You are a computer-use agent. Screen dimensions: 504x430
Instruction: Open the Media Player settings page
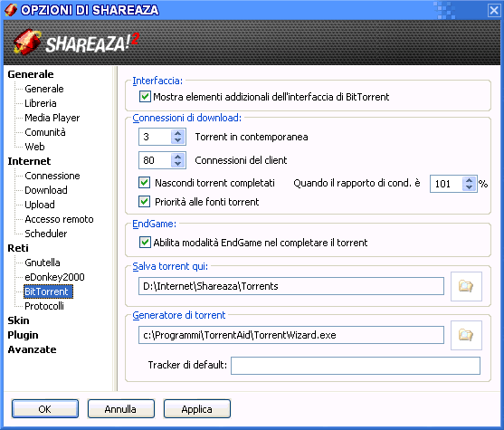click(52, 118)
